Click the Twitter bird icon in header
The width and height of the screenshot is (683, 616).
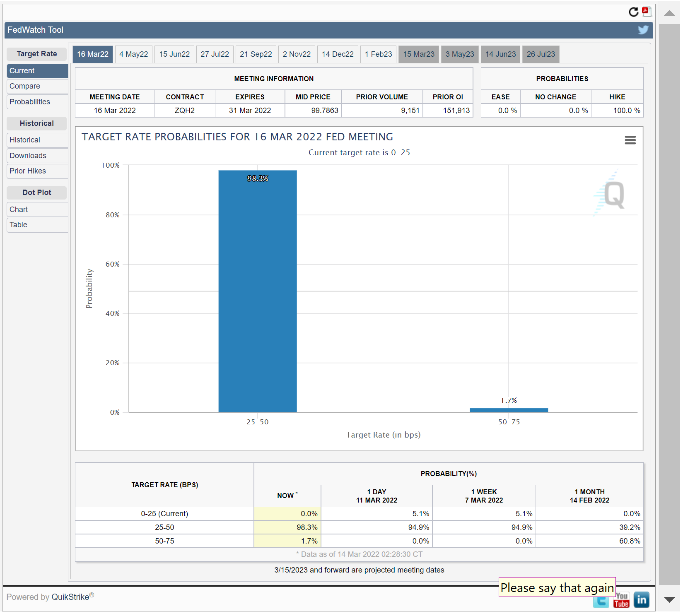coord(643,30)
